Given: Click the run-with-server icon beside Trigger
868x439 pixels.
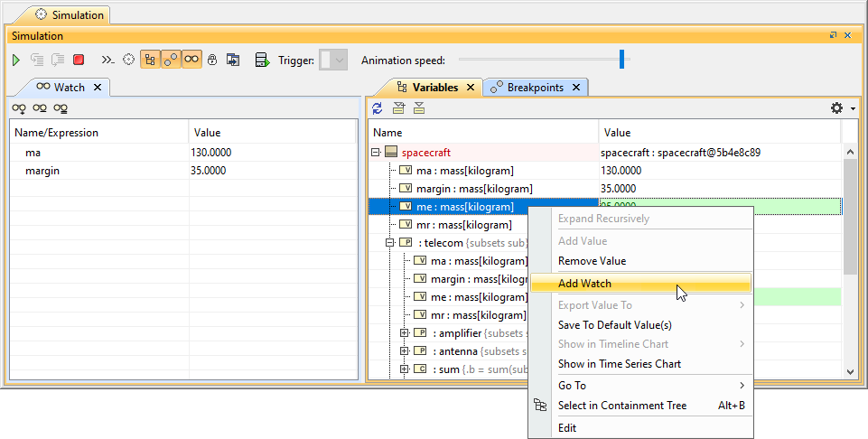Looking at the screenshot, I should (x=262, y=60).
